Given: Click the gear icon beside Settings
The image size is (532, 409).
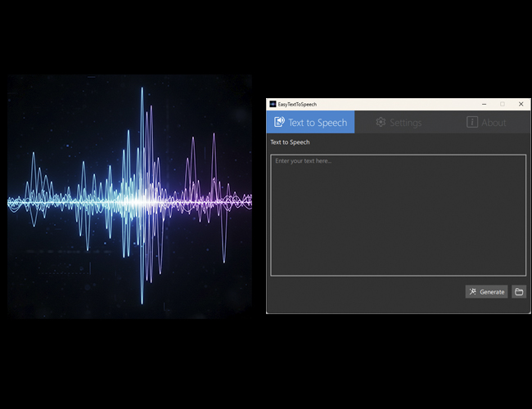Looking at the screenshot, I should pos(381,122).
